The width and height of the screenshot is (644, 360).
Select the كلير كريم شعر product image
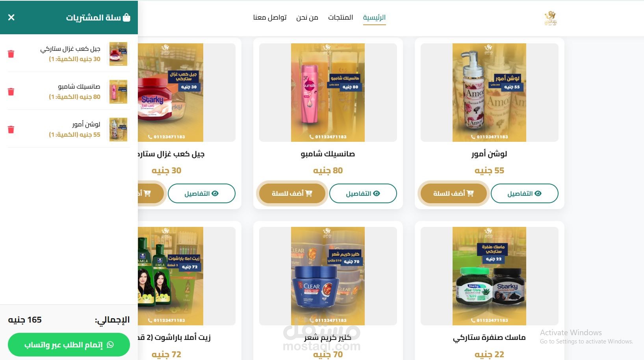point(328,276)
